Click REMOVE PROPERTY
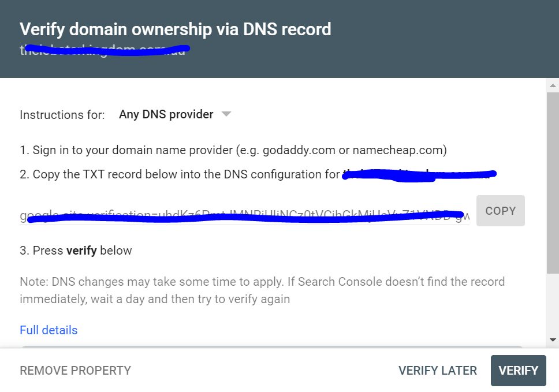Screen dimensions: 559x392 tap(75, 371)
